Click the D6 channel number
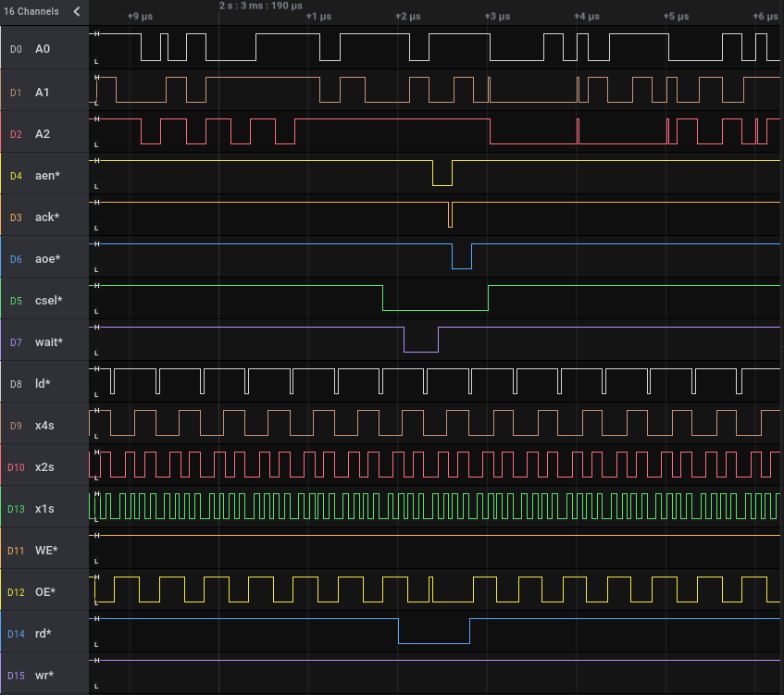 (x=16, y=259)
